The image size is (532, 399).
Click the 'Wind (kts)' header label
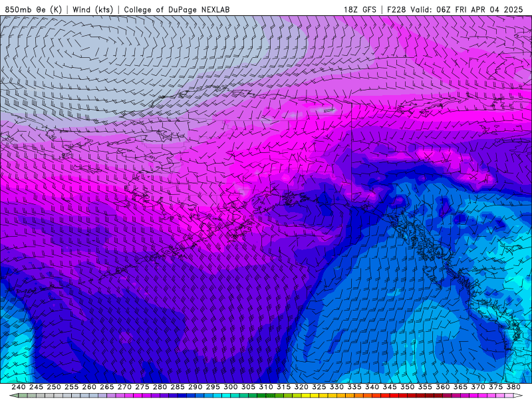click(92, 9)
